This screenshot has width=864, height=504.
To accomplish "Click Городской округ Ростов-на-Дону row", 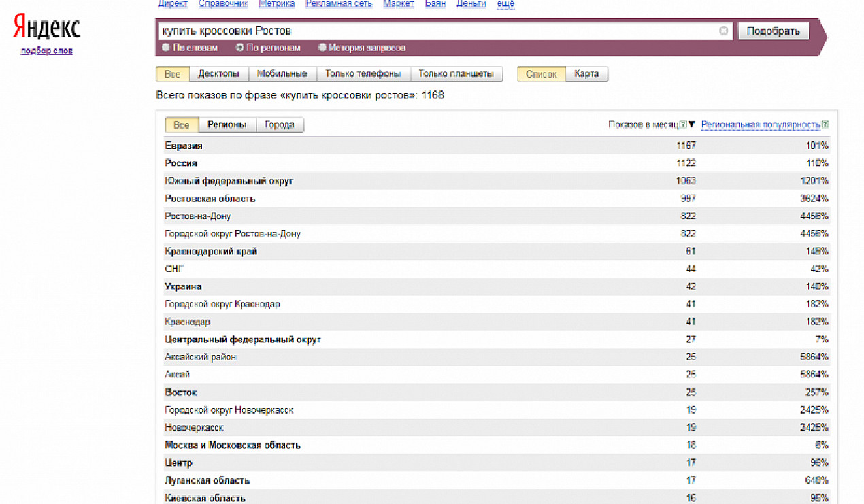I will click(x=497, y=234).
